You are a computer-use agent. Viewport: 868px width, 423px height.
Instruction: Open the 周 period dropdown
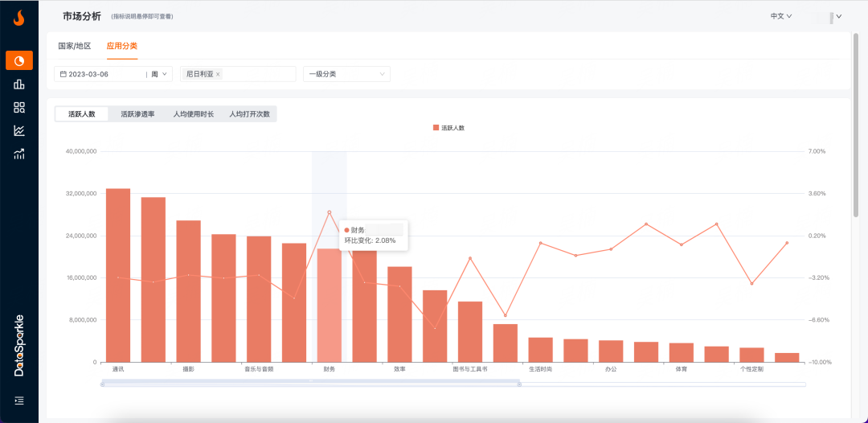tap(160, 74)
